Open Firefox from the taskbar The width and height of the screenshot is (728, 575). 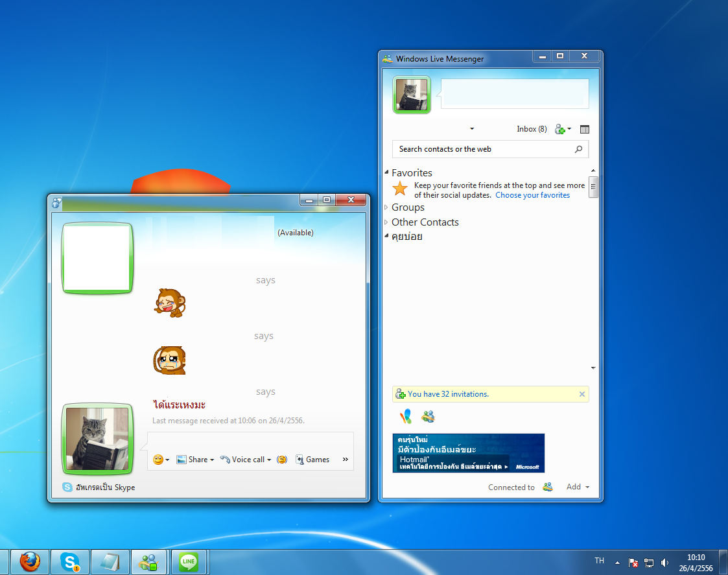(30, 562)
